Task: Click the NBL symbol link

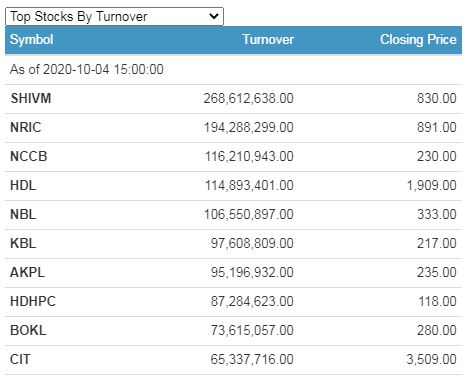Action: pyautogui.click(x=23, y=214)
